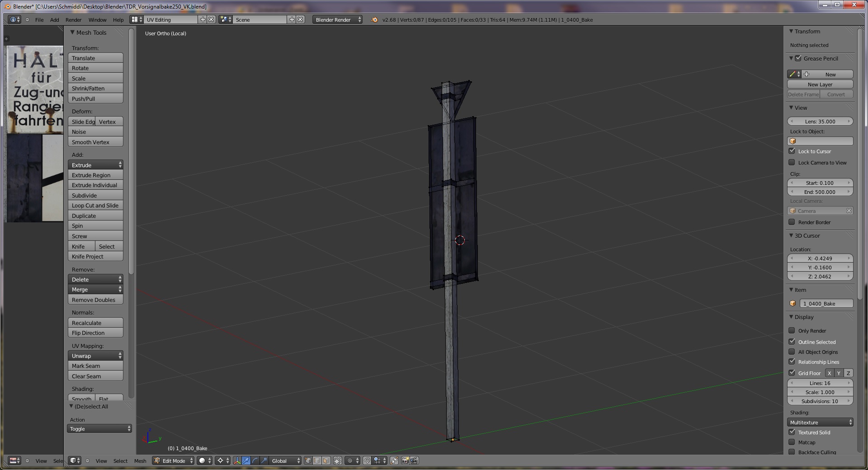The height and width of the screenshot is (470, 868).
Task: Click the Remove Doubles button
Action: pyautogui.click(x=95, y=300)
